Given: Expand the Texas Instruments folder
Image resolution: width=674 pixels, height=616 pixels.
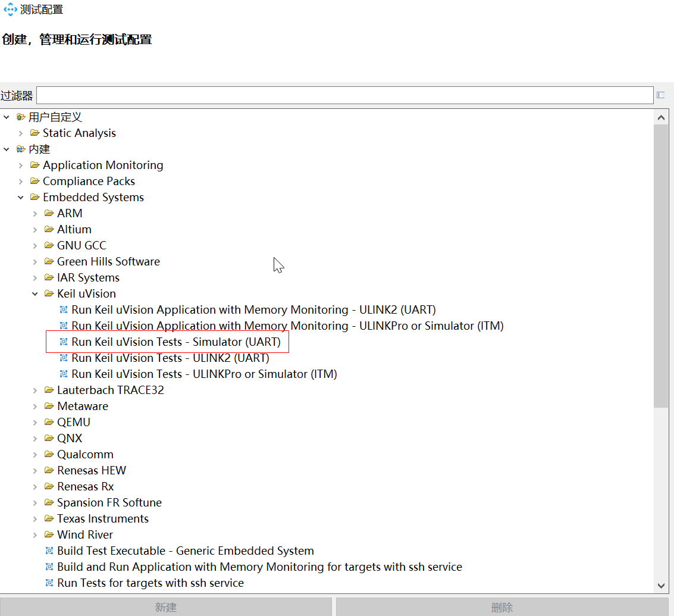Looking at the screenshot, I should click(35, 519).
